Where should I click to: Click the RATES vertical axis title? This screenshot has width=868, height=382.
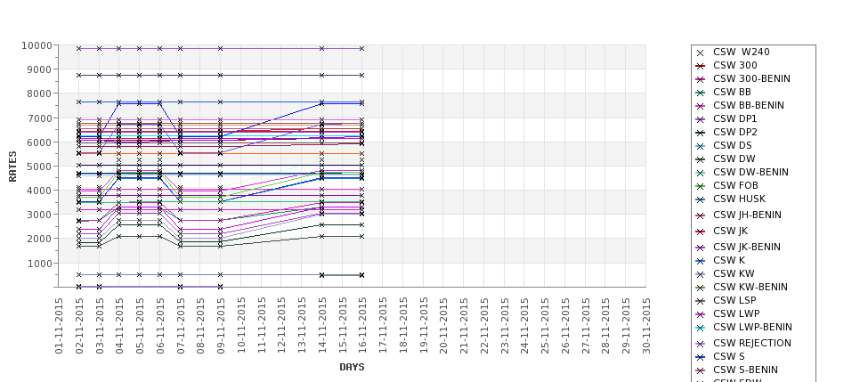tap(13, 166)
